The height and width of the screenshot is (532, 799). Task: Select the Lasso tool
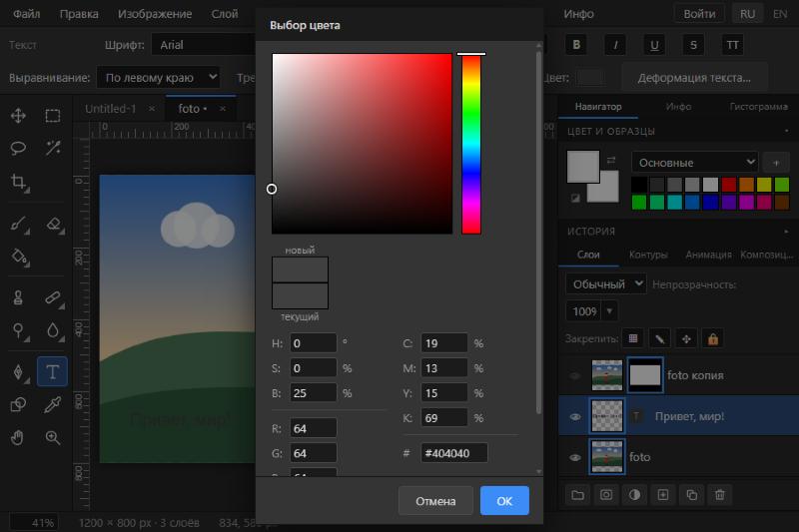pos(18,148)
